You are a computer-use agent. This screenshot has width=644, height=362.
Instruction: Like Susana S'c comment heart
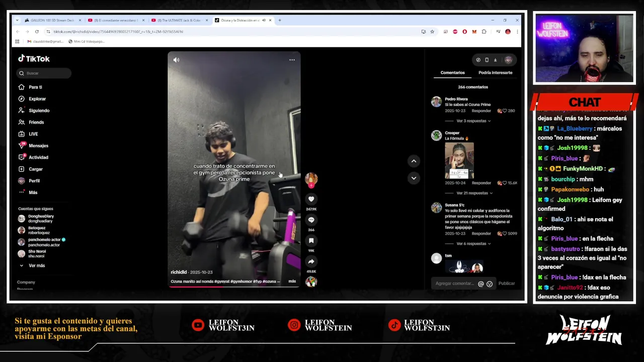click(x=505, y=233)
